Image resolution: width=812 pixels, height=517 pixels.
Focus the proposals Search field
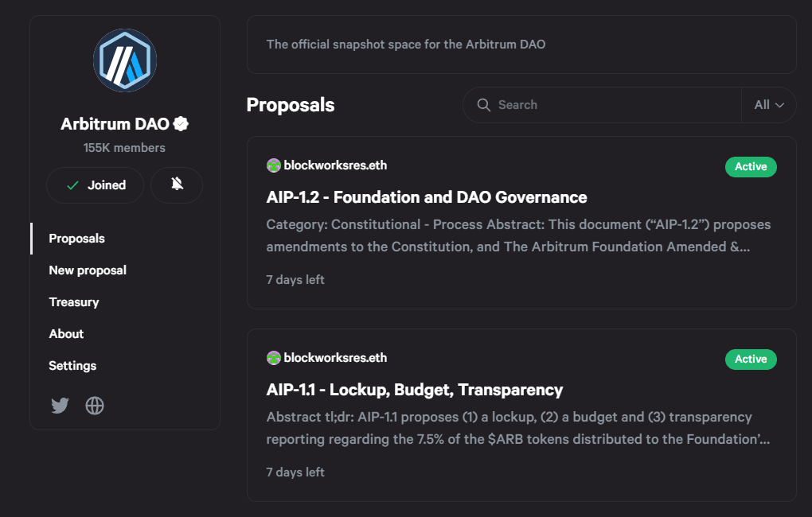602,105
